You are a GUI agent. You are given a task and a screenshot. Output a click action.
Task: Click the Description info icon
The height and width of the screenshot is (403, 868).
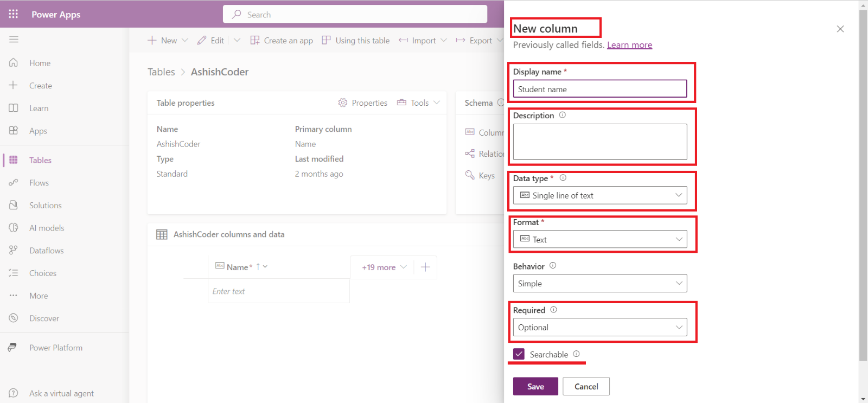[x=562, y=115]
